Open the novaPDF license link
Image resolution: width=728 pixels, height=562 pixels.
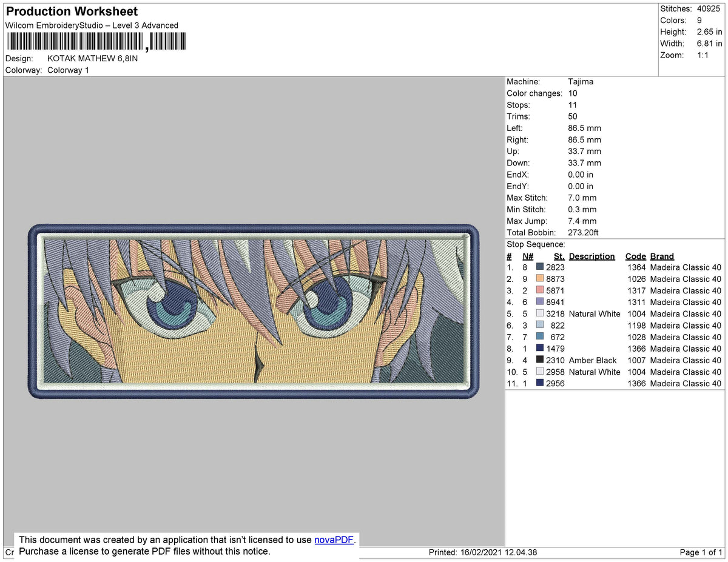pos(334,540)
